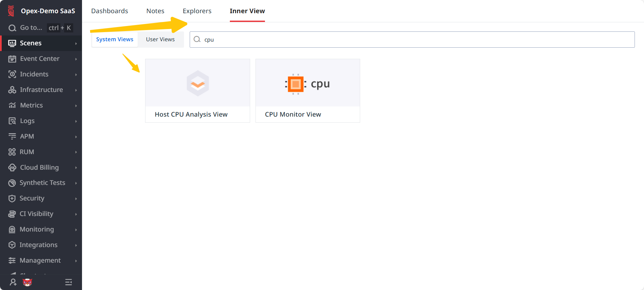The image size is (644, 290).
Task: Click the Event Center calendar icon
Action: (x=12, y=59)
